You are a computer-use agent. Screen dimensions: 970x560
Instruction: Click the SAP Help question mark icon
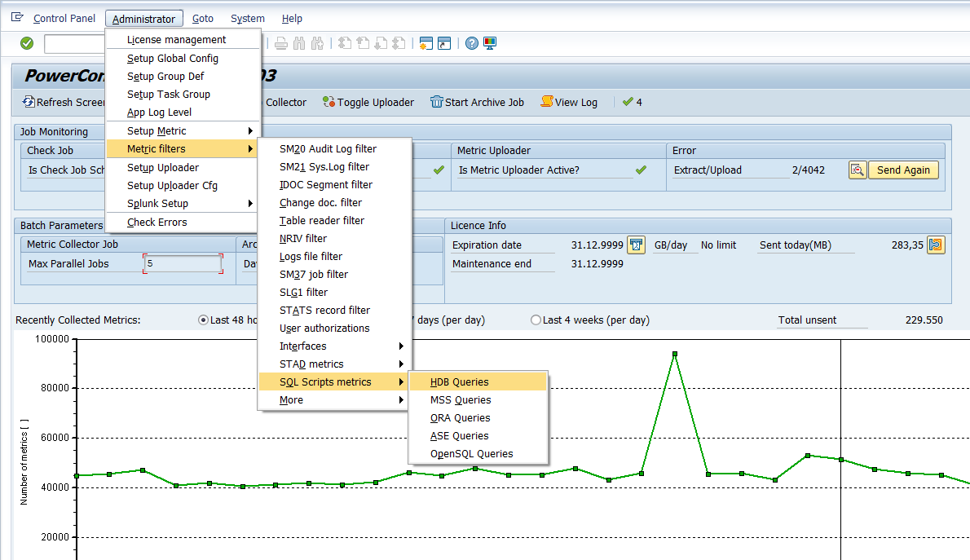pos(471,43)
